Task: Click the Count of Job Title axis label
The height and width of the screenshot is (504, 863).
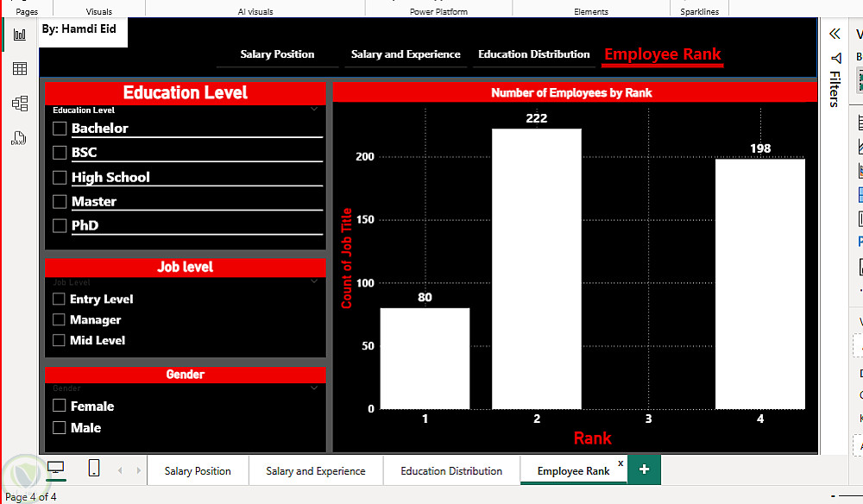Action: 346,258
